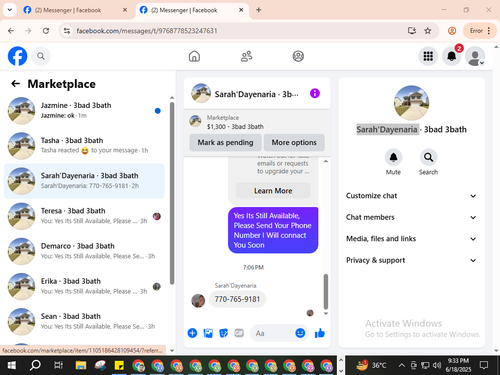The width and height of the screenshot is (500, 375).
Task: Open Erika 3bad 3bath conversation
Action: pyautogui.click(x=84, y=286)
